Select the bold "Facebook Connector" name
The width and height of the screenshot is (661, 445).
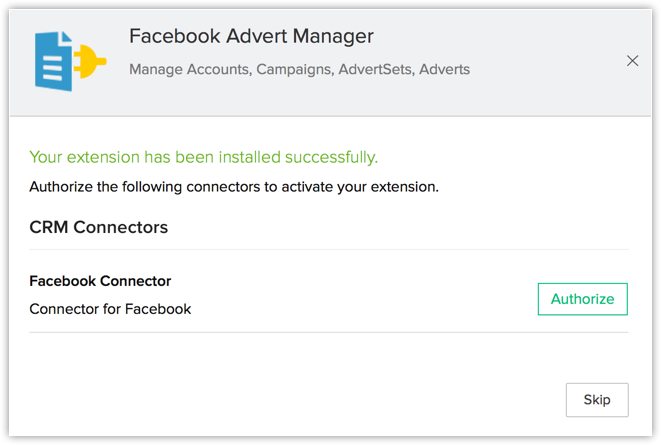point(100,281)
